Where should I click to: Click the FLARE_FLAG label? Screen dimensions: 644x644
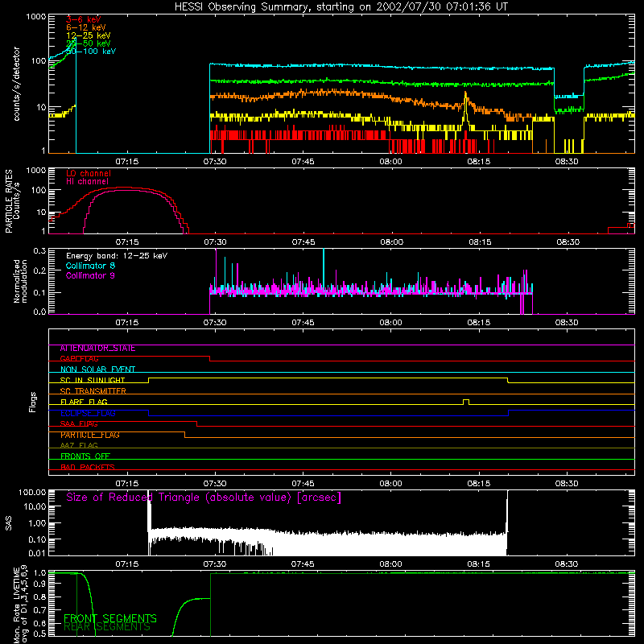click(84, 402)
